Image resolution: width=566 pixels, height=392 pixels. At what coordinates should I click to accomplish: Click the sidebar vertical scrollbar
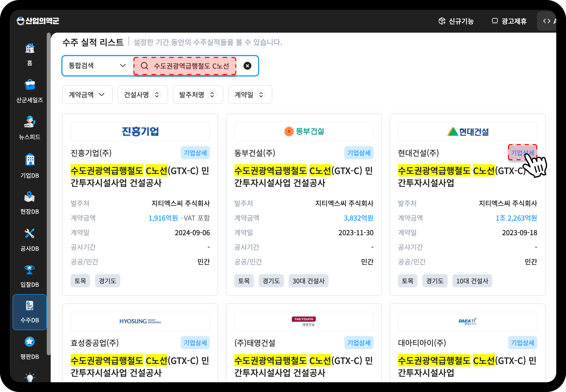tap(48, 194)
